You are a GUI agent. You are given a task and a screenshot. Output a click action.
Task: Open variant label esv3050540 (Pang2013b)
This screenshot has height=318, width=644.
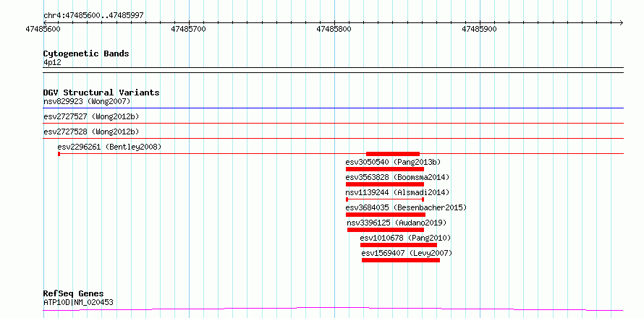(x=393, y=162)
